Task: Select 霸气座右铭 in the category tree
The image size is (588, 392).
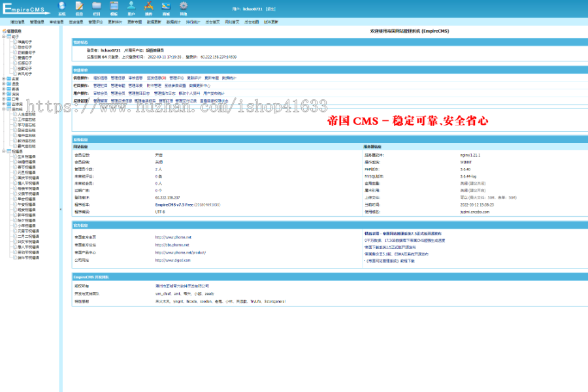Action: [27, 146]
